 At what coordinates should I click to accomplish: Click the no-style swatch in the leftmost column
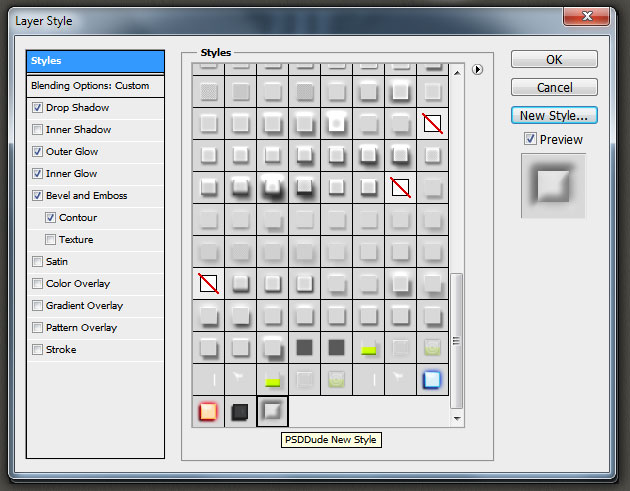click(208, 284)
